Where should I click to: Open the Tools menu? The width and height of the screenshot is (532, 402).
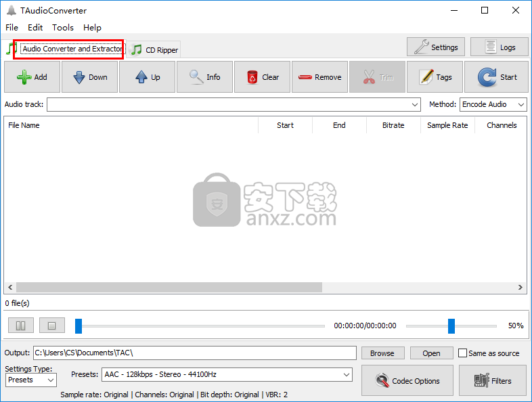coord(63,28)
